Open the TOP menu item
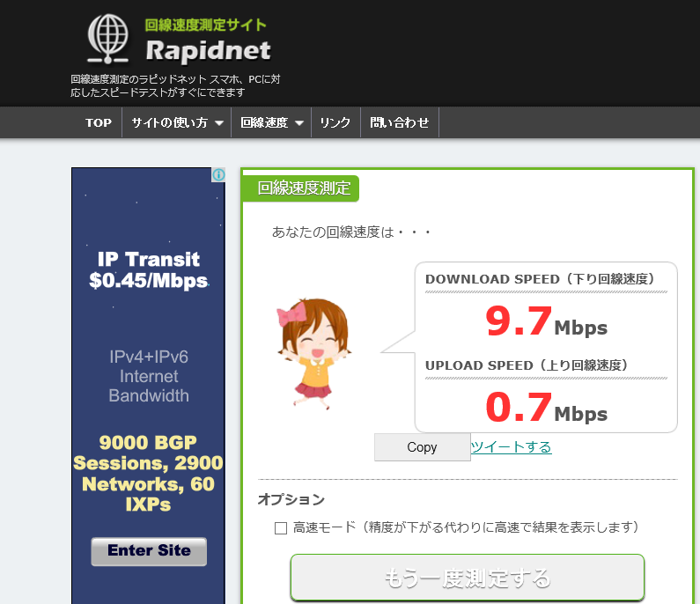 99,122
